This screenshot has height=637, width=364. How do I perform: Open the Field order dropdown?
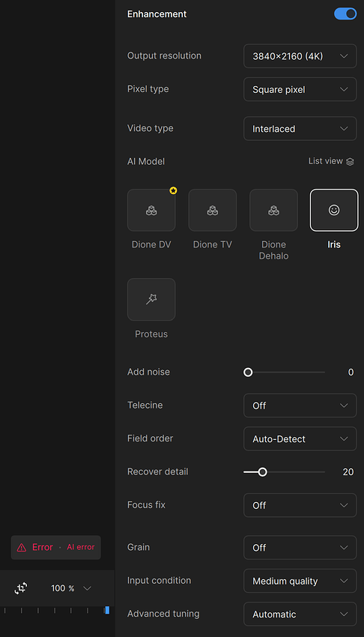pyautogui.click(x=300, y=438)
